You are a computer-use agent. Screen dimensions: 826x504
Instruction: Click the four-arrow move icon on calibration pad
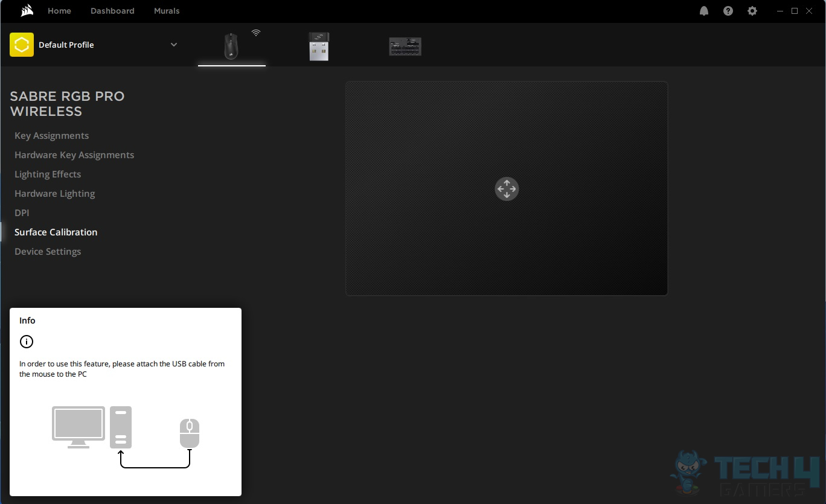[507, 189]
